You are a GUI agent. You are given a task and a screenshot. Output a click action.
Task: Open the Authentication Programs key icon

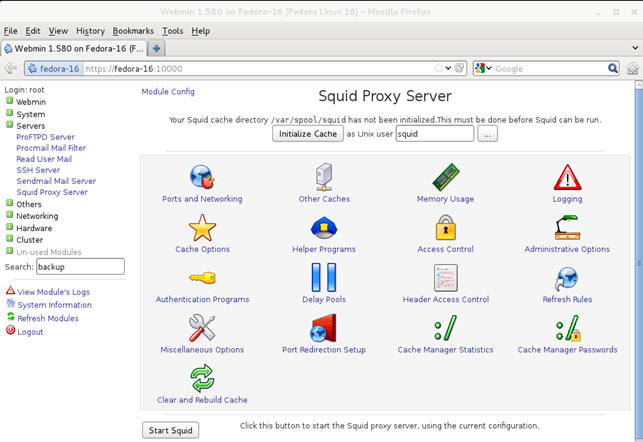click(x=202, y=278)
